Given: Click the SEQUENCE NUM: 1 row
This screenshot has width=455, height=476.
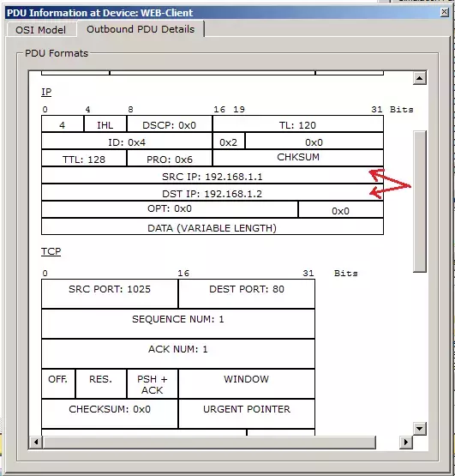Looking at the screenshot, I should 178,323.
